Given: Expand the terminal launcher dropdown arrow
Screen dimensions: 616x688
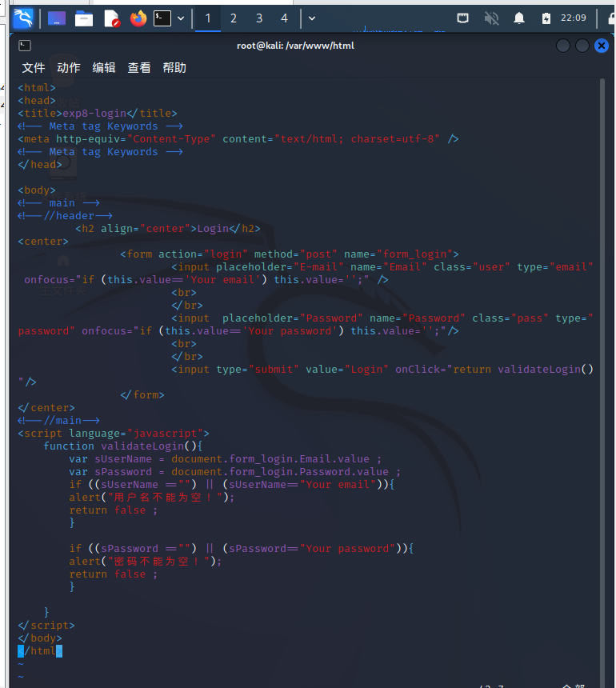Looking at the screenshot, I should tap(181, 18).
